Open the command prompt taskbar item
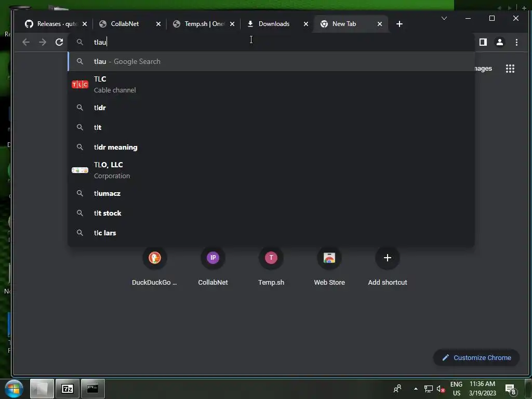The width and height of the screenshot is (532, 399). pos(92,389)
